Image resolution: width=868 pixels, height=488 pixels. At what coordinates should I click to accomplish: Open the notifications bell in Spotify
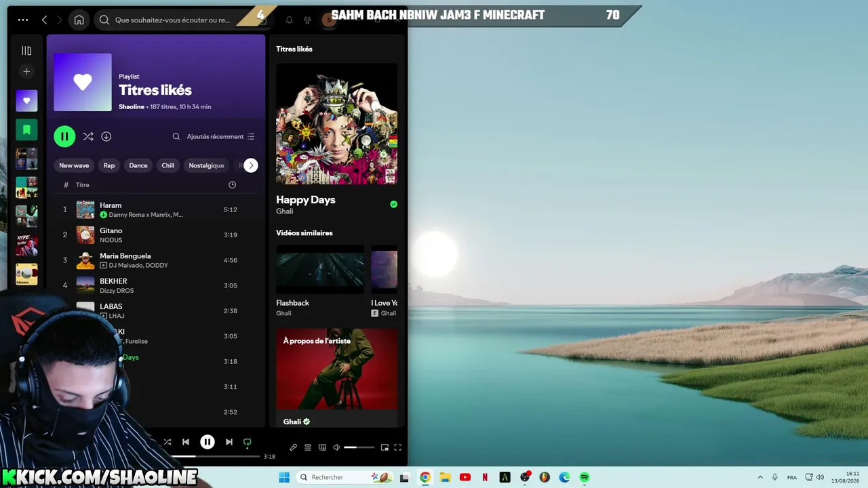pos(289,20)
